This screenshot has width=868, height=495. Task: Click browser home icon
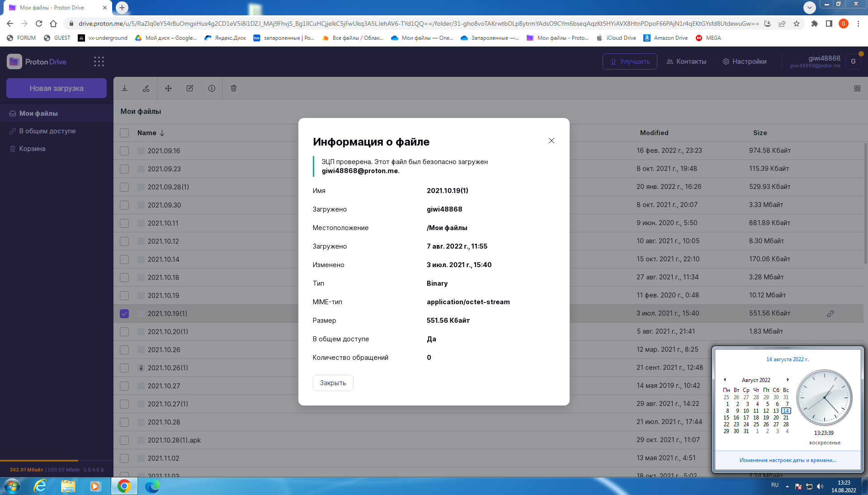(x=53, y=24)
